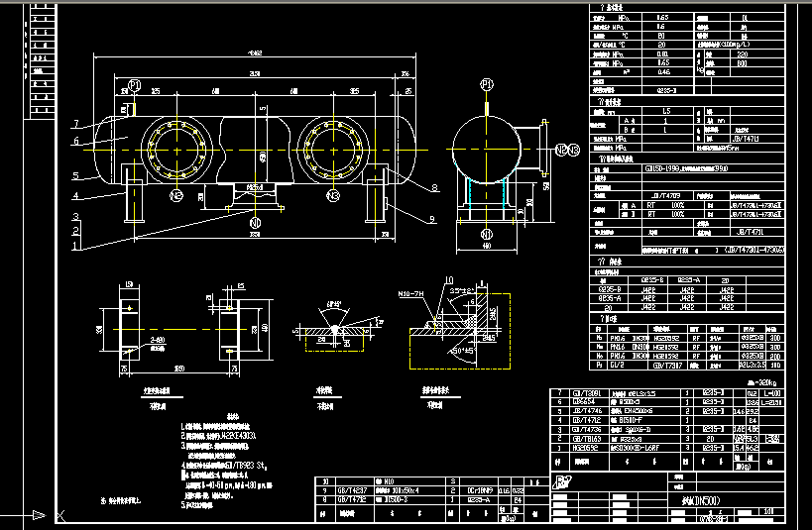The height and width of the screenshot is (530, 812).
Task: Click the 2130 shell length dimension
Action: tap(255, 74)
